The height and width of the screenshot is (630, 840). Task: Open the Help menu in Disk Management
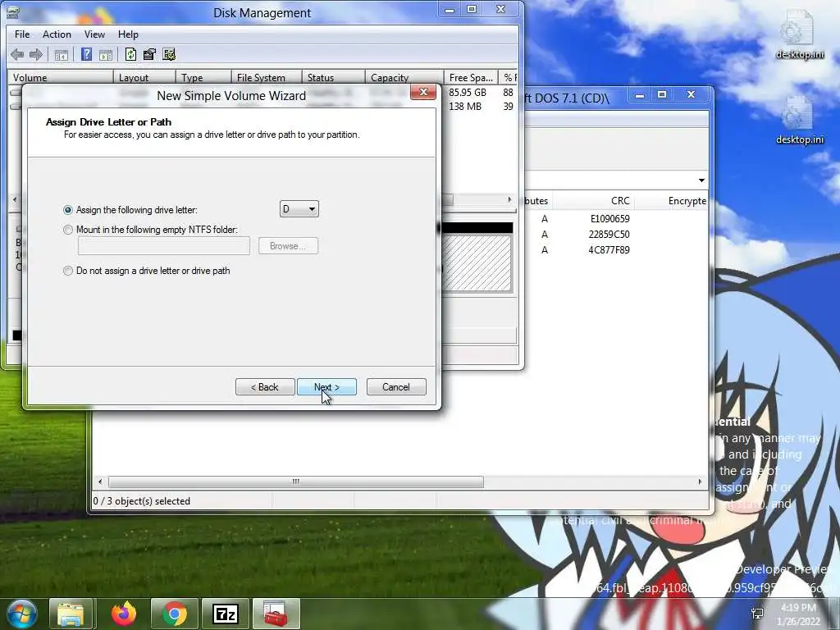(x=128, y=34)
